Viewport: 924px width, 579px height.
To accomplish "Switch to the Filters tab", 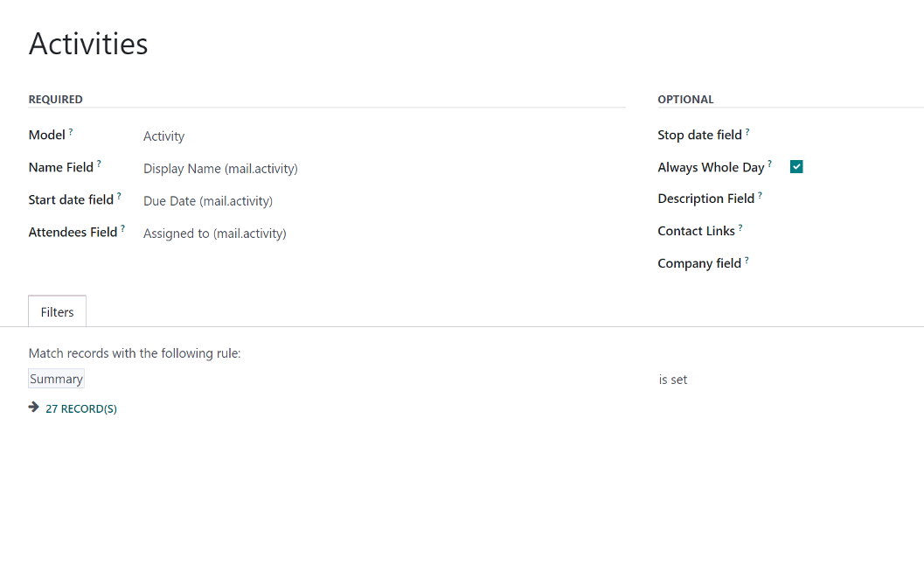I will pyautogui.click(x=57, y=312).
